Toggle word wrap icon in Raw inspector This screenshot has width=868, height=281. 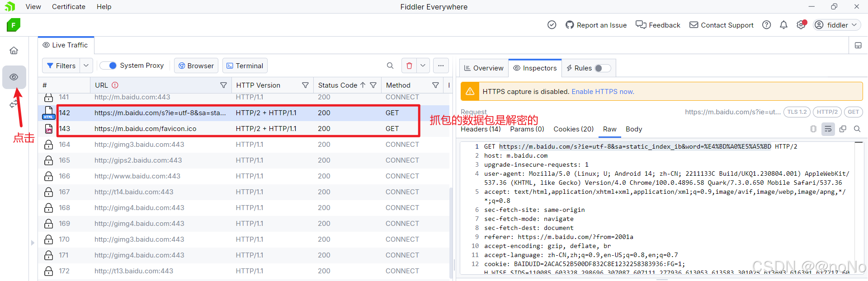click(x=828, y=129)
